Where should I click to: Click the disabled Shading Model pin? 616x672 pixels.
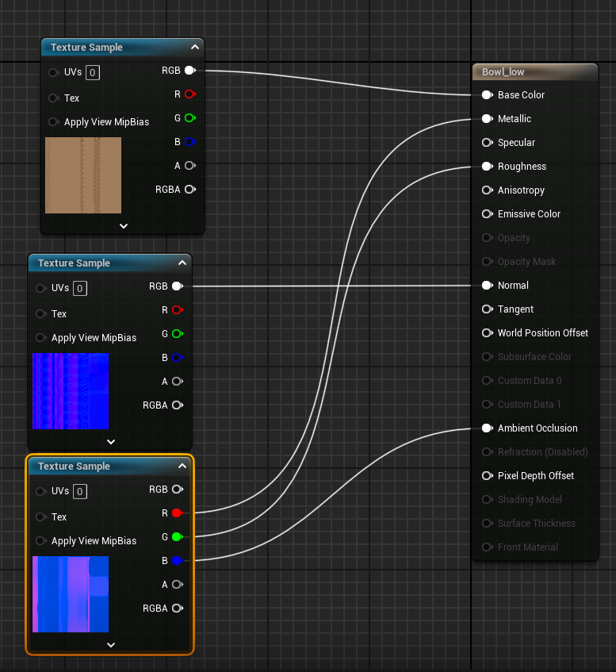point(488,500)
